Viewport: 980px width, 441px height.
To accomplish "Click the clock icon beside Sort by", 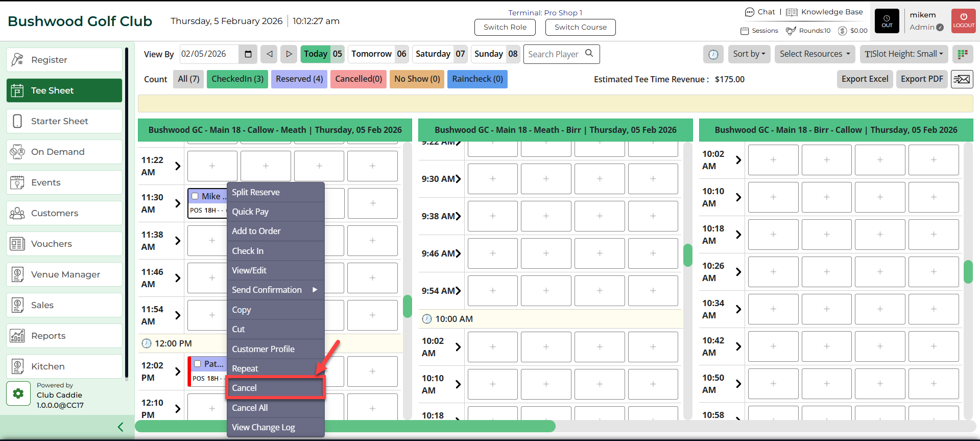I will pyautogui.click(x=713, y=54).
